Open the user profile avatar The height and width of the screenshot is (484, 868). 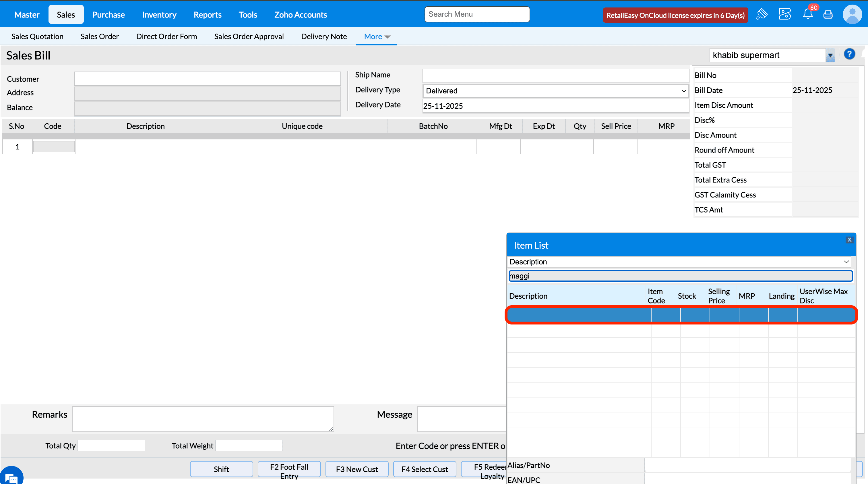coord(852,14)
